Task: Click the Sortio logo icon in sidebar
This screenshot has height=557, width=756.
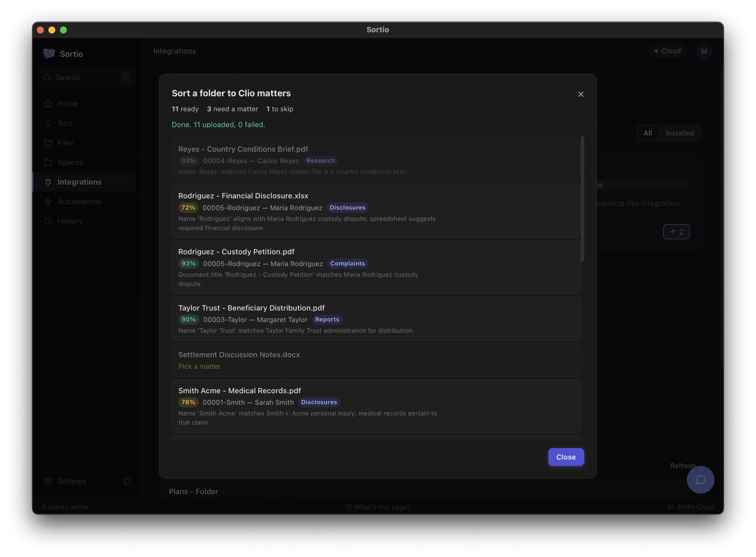Action: tap(49, 53)
